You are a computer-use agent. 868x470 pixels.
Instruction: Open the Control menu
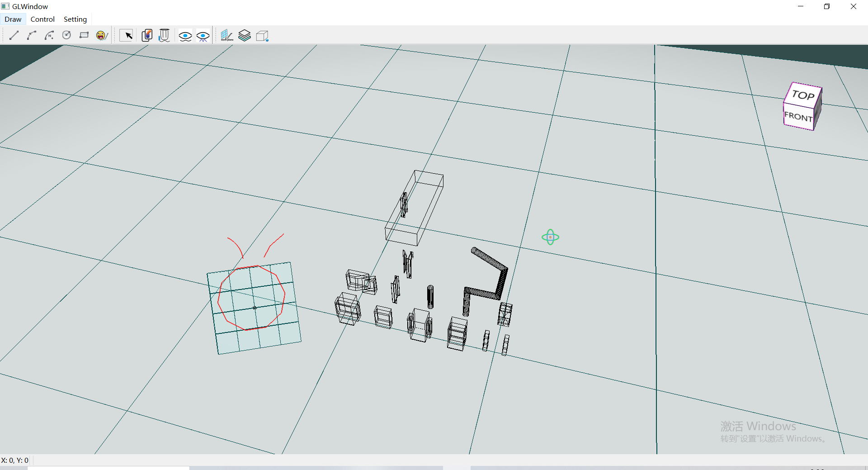42,19
